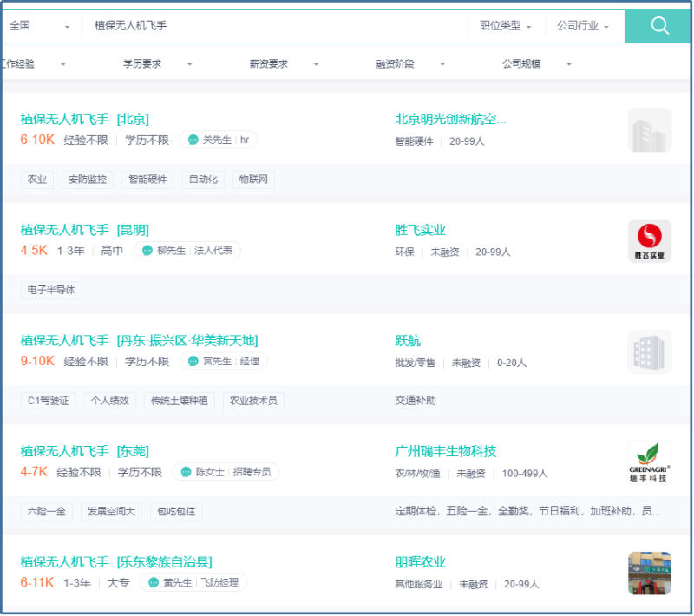694x616 pixels.
Task: Click the 六险一金 tag
Action: (47, 512)
